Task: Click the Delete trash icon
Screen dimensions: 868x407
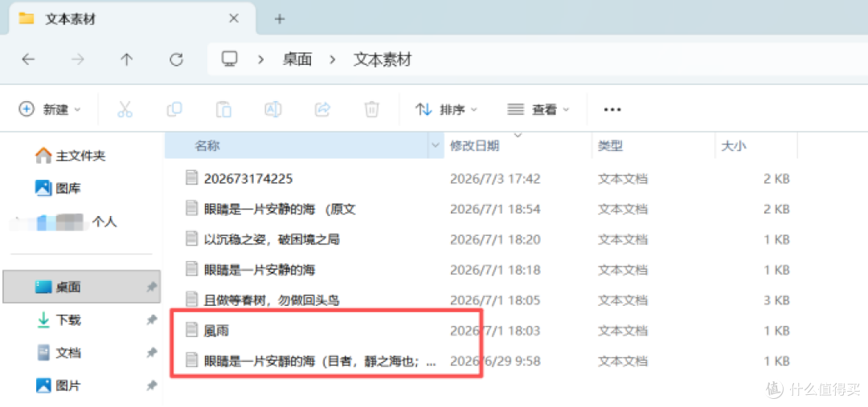Action: pyautogui.click(x=371, y=109)
